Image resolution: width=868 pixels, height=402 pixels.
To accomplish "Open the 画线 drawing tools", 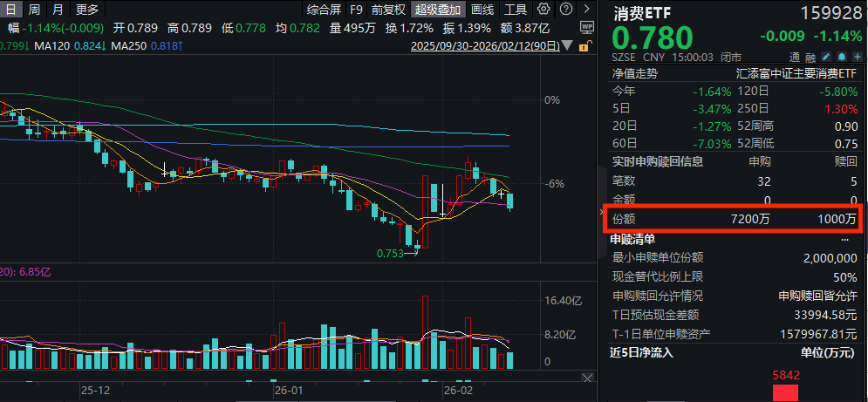I will pyautogui.click(x=482, y=10).
